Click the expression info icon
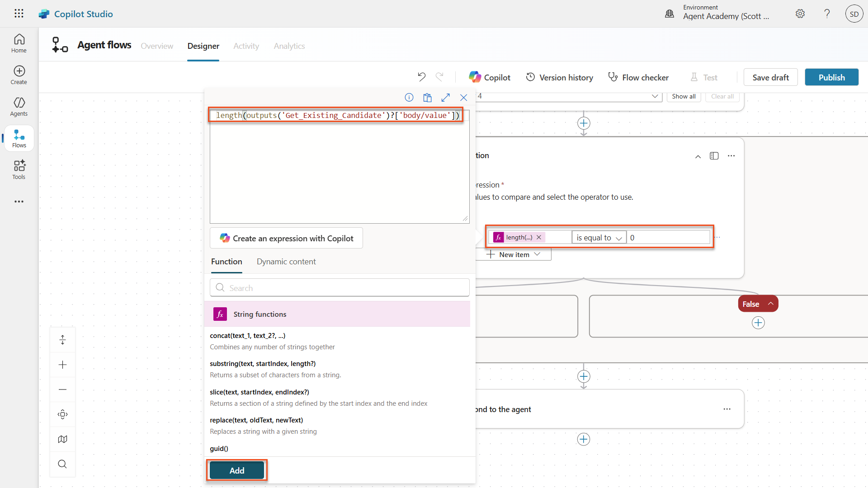Image resolution: width=868 pixels, height=488 pixels. point(409,98)
